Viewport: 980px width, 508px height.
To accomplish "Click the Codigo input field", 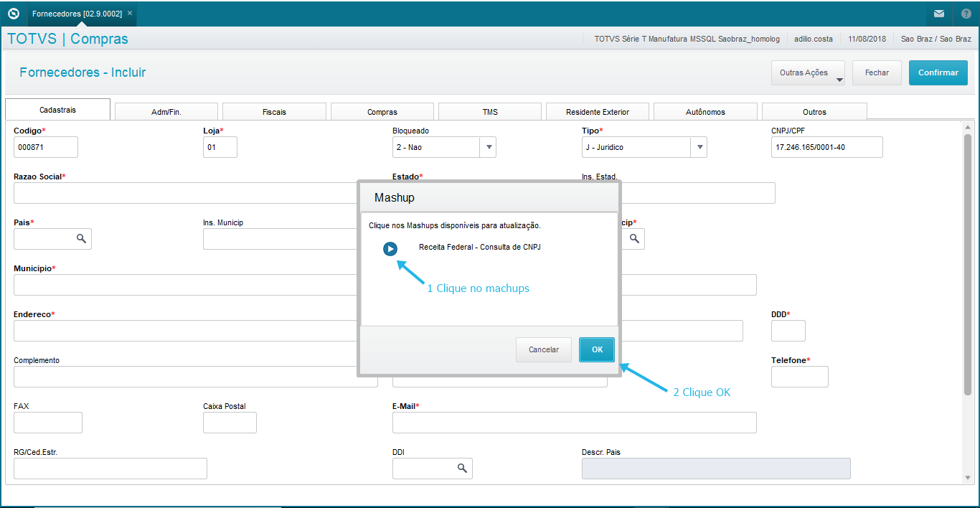I will 46,147.
